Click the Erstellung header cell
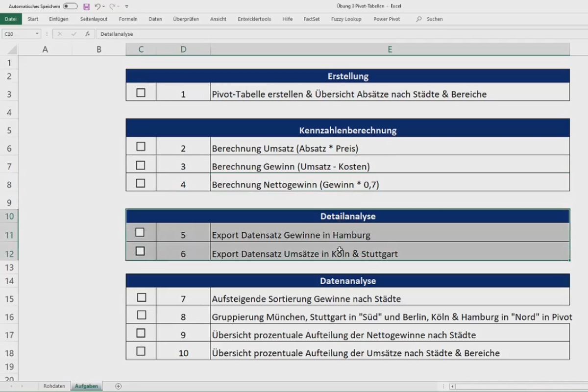The height and width of the screenshot is (392, 588). [348, 76]
